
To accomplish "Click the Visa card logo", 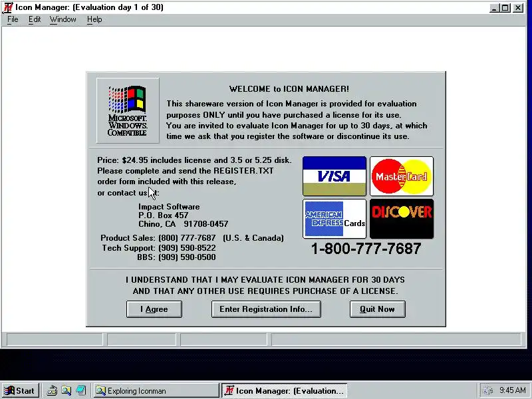I will click(x=334, y=176).
